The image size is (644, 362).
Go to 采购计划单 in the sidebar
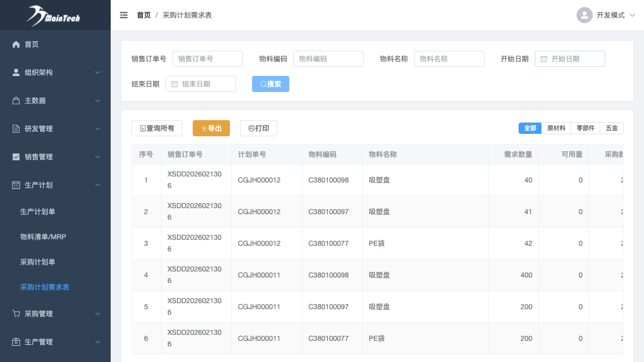click(38, 261)
